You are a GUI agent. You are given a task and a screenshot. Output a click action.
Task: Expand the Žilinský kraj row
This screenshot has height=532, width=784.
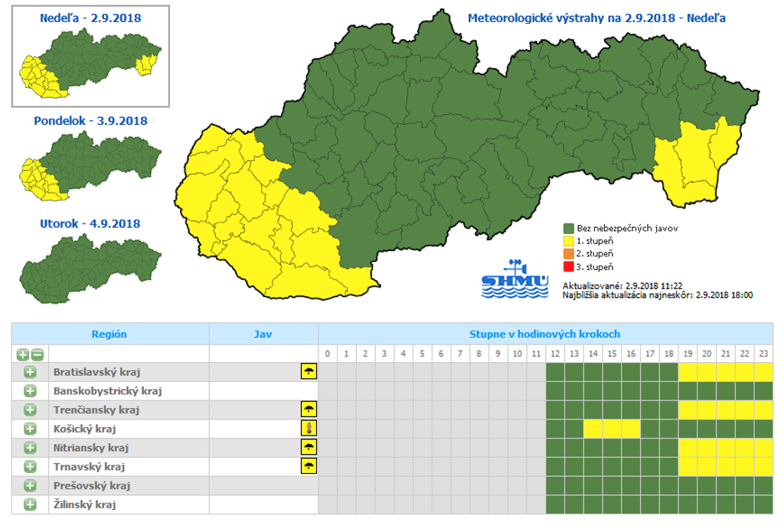click(30, 504)
